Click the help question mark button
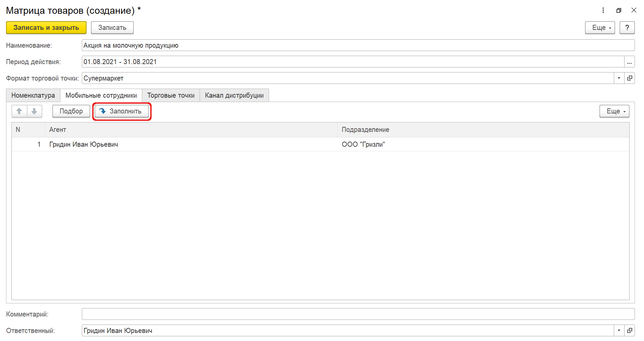Screen dimensions: 644x341 pos(627,28)
